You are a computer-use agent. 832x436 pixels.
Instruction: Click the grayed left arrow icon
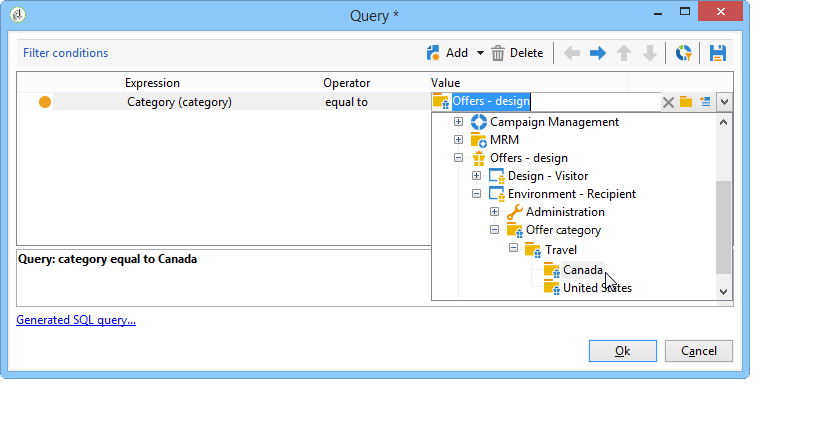pyautogui.click(x=571, y=53)
